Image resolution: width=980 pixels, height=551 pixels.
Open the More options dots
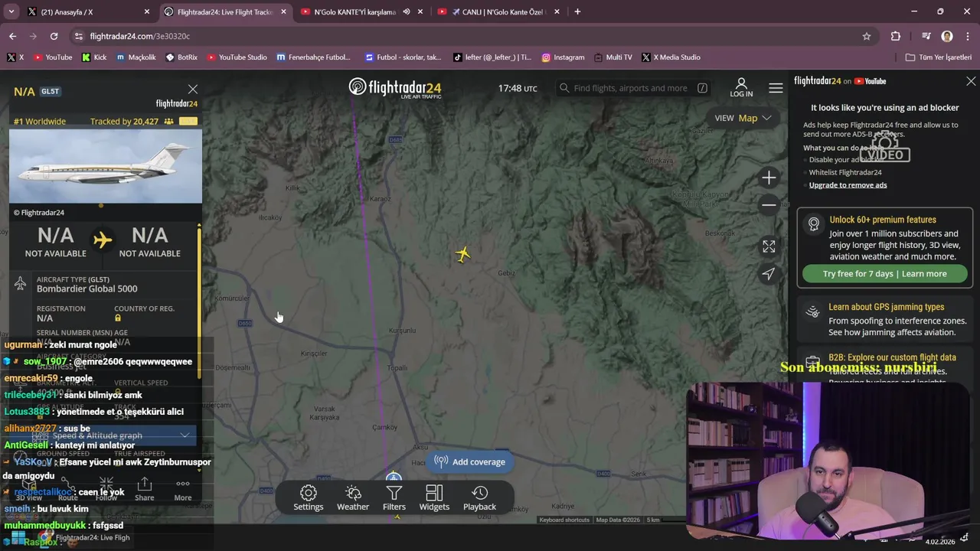click(182, 490)
